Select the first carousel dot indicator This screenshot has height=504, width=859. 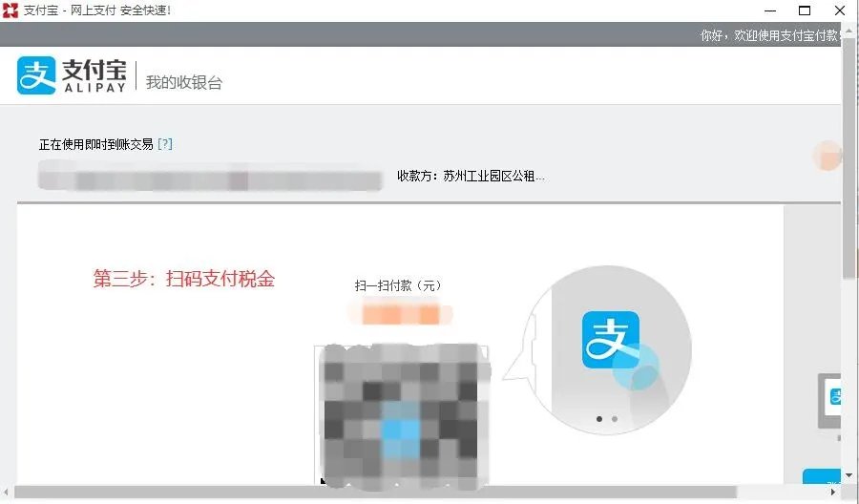(x=599, y=418)
